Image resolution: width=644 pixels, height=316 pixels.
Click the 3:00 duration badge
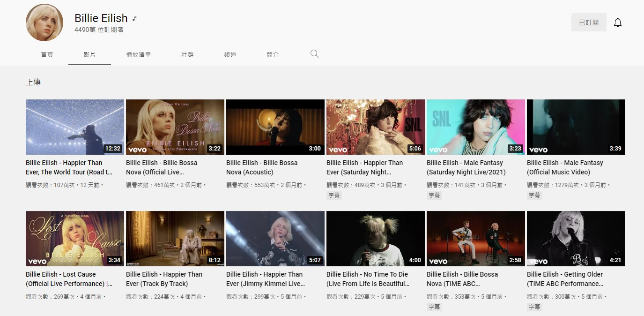(x=315, y=149)
